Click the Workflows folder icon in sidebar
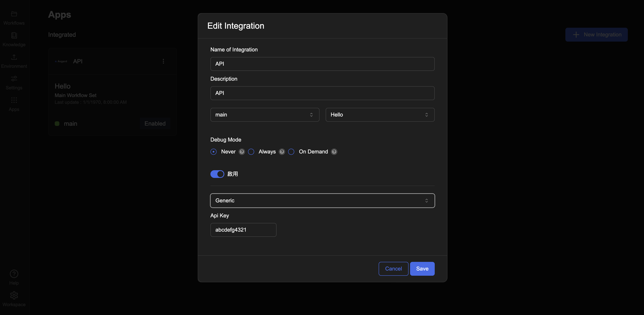Screen dimensions: 644x315 pyautogui.click(x=14, y=14)
